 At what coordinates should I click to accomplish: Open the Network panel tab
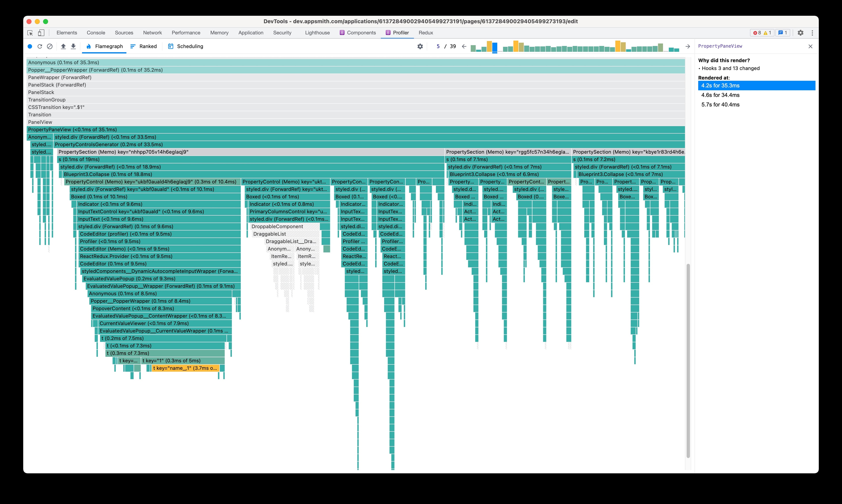(153, 33)
